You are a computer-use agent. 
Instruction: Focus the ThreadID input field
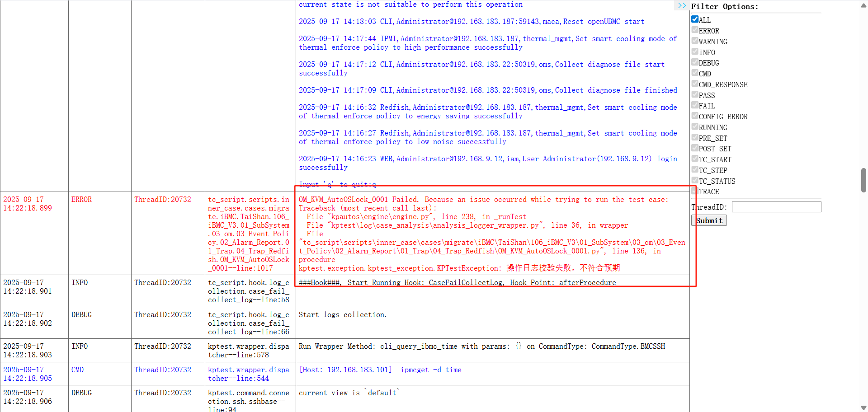(x=776, y=207)
